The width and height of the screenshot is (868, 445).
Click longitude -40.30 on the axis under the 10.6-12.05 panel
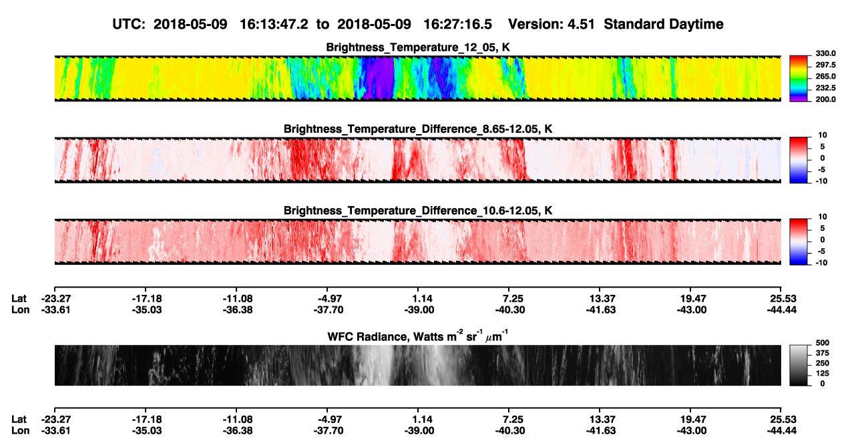click(510, 310)
